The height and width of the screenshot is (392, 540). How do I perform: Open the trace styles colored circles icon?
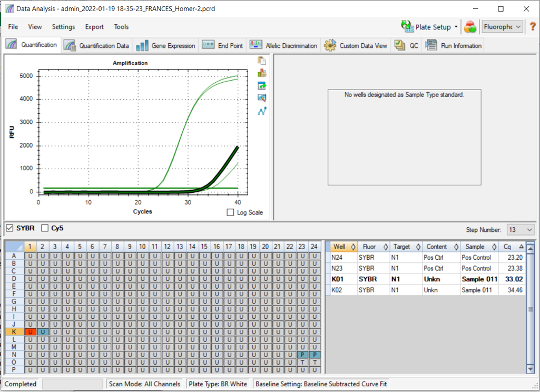point(470,27)
